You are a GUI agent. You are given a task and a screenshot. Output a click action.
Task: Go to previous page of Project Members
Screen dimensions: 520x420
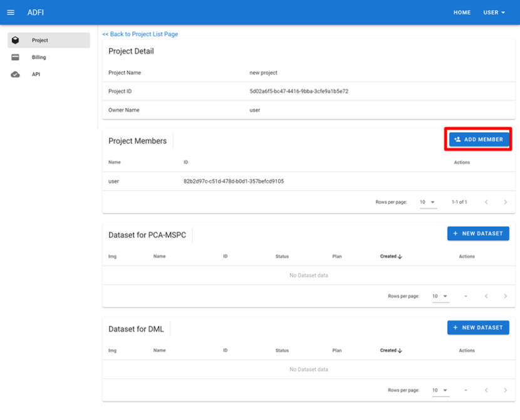point(486,202)
